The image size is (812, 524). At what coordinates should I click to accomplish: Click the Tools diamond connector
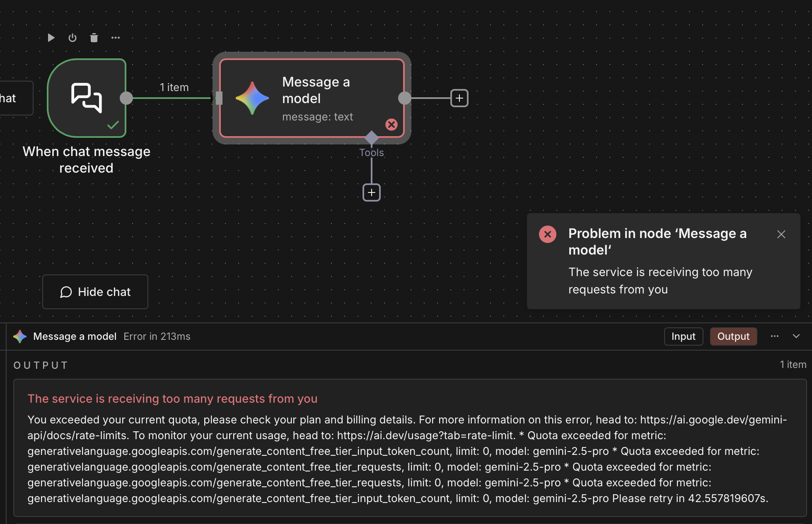point(372,137)
